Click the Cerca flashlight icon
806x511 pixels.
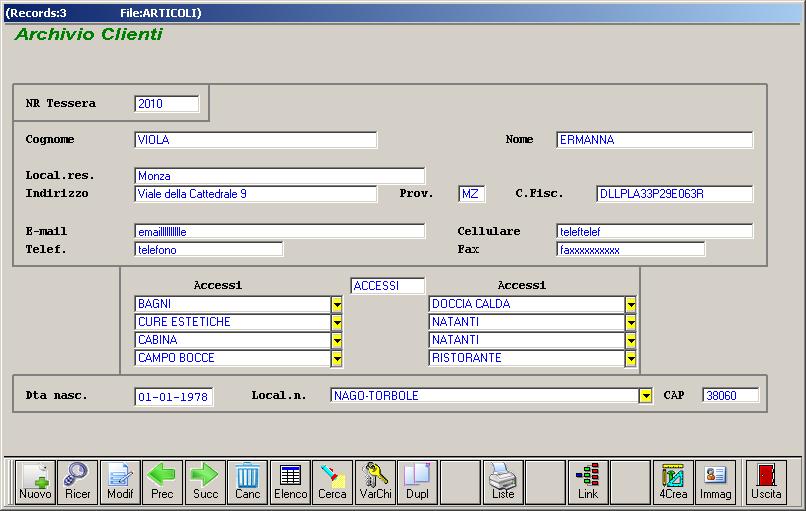pos(333,482)
